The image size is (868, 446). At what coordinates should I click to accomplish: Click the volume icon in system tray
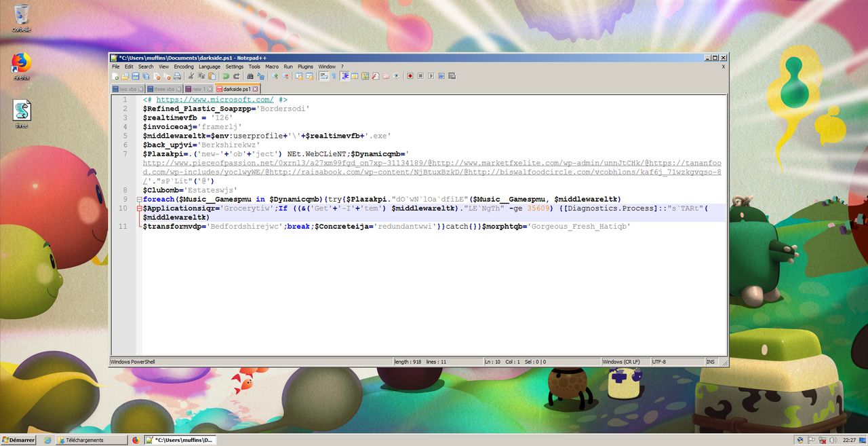tap(832, 440)
